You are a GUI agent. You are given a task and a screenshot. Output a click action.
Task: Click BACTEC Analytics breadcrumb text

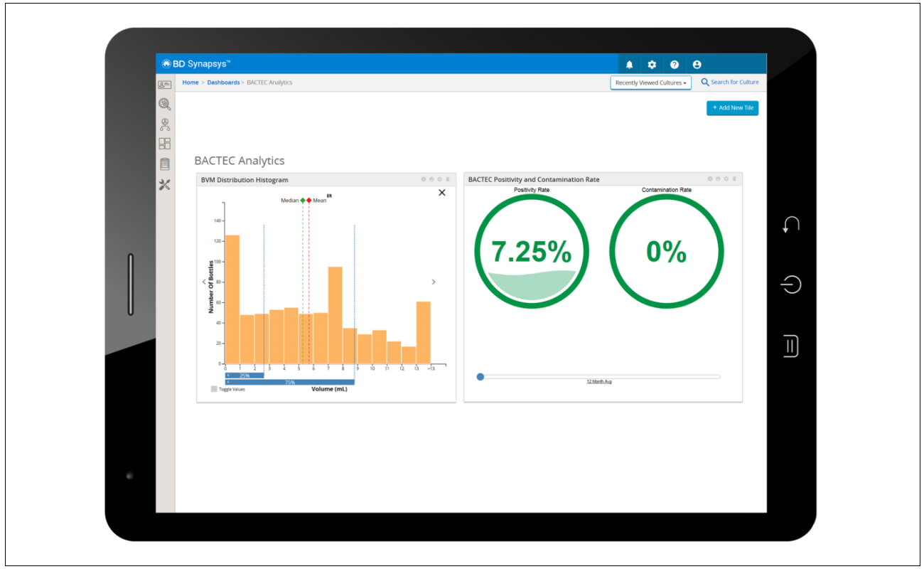(x=269, y=83)
